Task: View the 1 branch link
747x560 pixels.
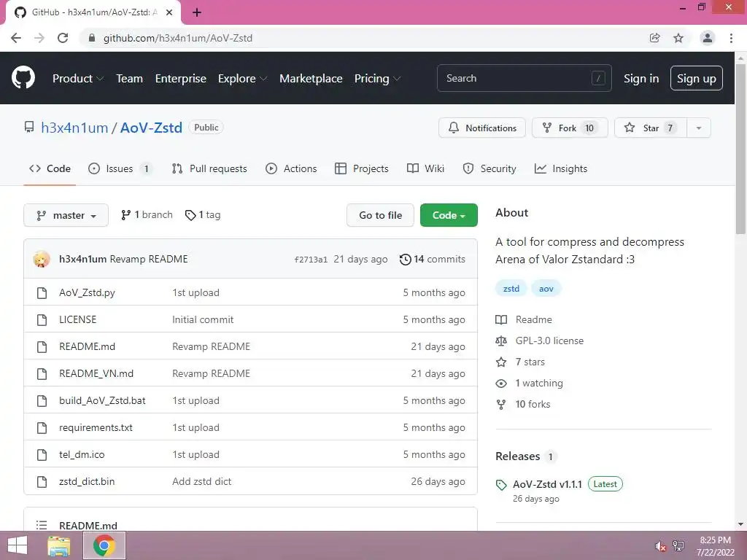Action: (147, 215)
